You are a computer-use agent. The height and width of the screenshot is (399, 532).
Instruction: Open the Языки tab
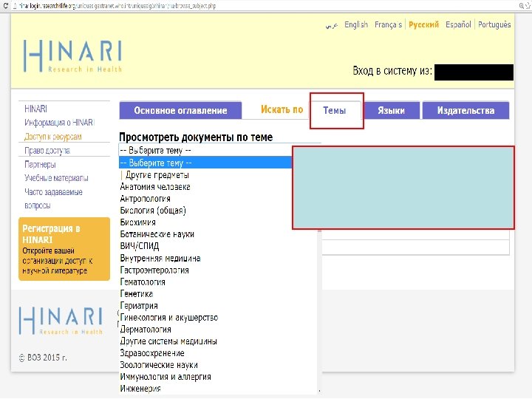point(391,110)
